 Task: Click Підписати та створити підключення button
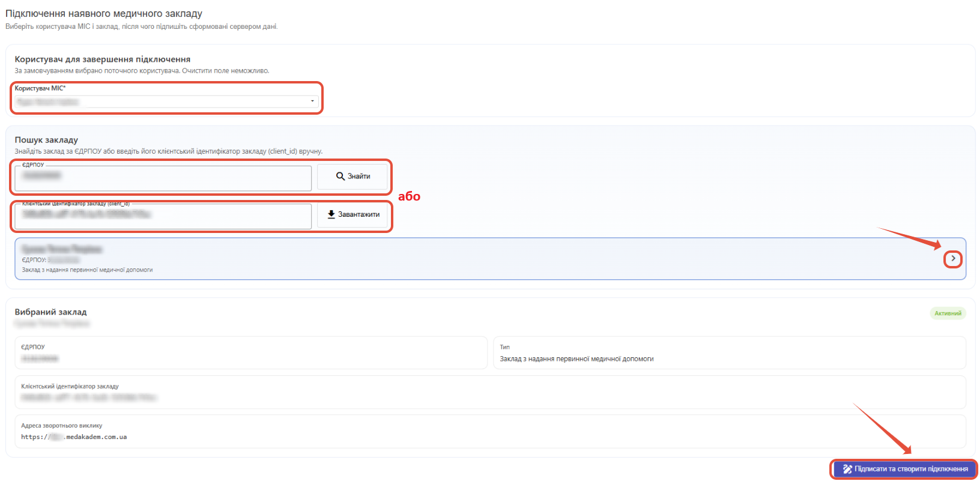pos(904,469)
